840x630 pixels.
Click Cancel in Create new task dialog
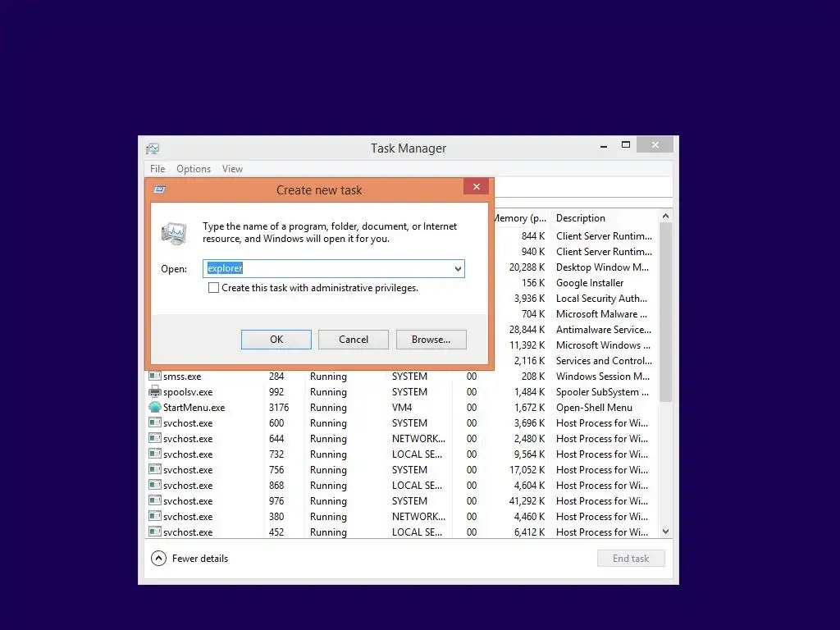354,340
